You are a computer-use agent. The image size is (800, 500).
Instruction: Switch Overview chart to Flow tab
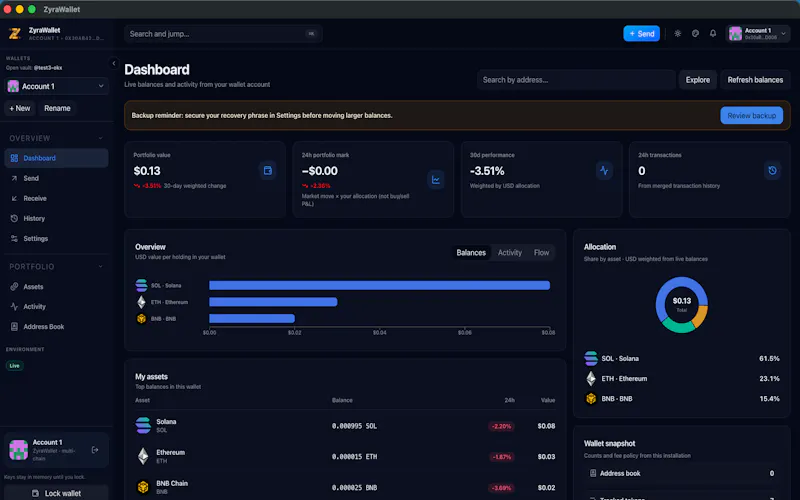point(541,253)
